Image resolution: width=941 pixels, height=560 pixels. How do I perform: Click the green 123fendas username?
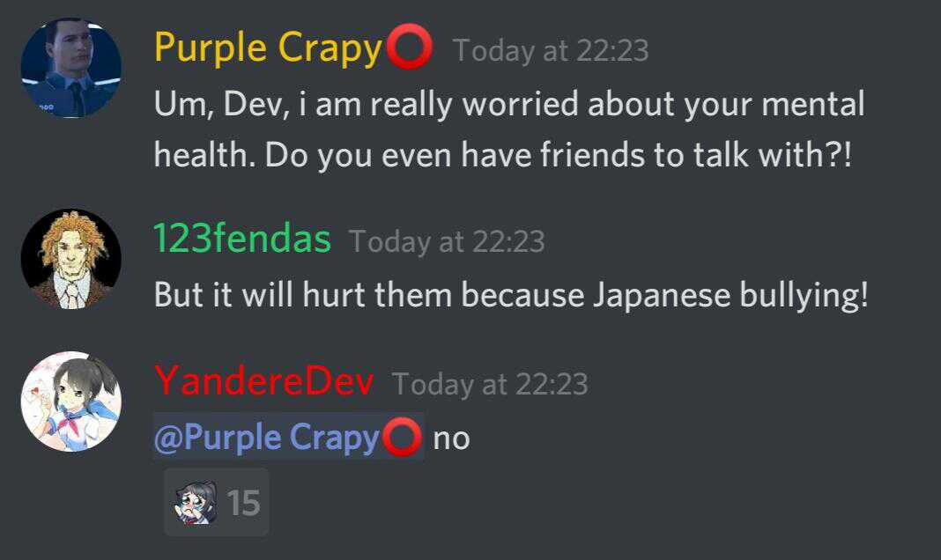241,239
